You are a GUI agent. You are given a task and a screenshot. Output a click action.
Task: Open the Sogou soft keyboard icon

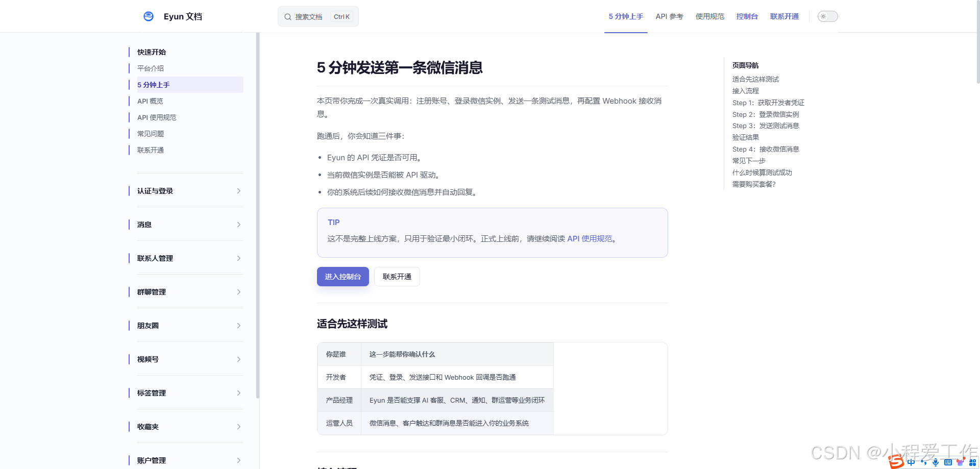click(948, 462)
